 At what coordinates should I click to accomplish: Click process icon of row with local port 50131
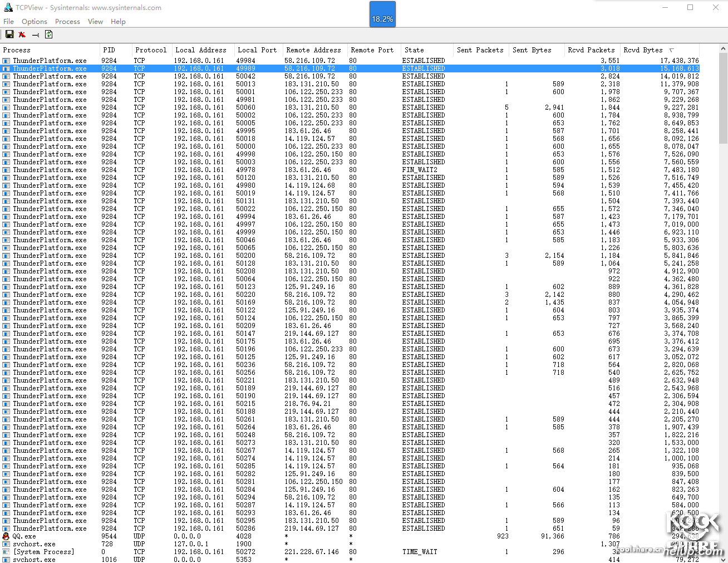6,201
